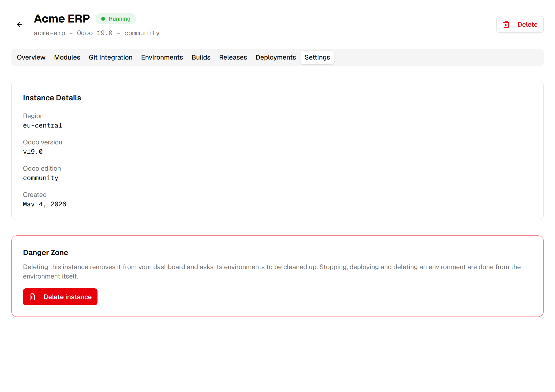The width and height of the screenshot is (555, 392).
Task: Click the 'Instance Details' heading
Action: coord(52,98)
